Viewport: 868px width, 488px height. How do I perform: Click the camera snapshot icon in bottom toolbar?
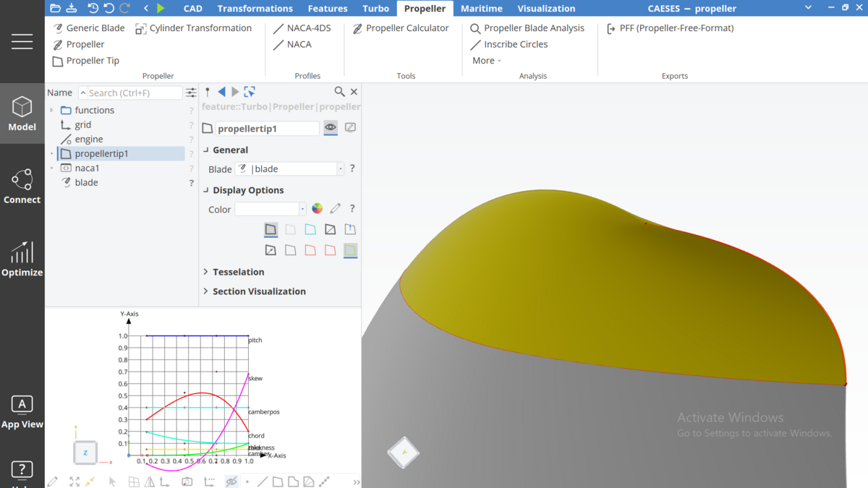187,481
